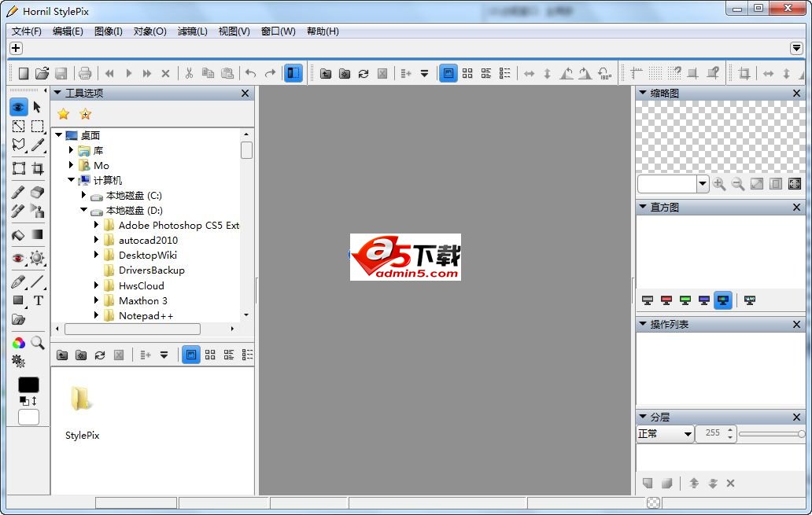Select the Crop tool in the toolbox
This screenshot has width=812, height=515.
[36, 167]
